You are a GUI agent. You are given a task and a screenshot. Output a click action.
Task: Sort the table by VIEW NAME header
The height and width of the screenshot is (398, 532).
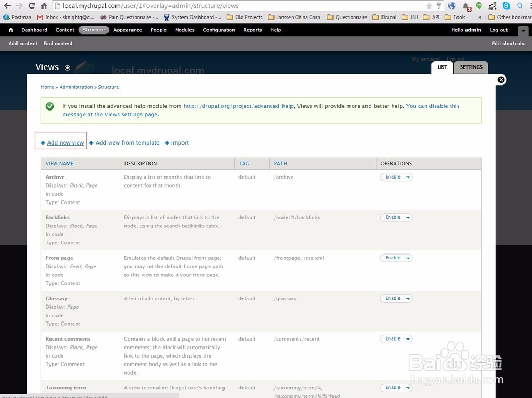[60, 164]
